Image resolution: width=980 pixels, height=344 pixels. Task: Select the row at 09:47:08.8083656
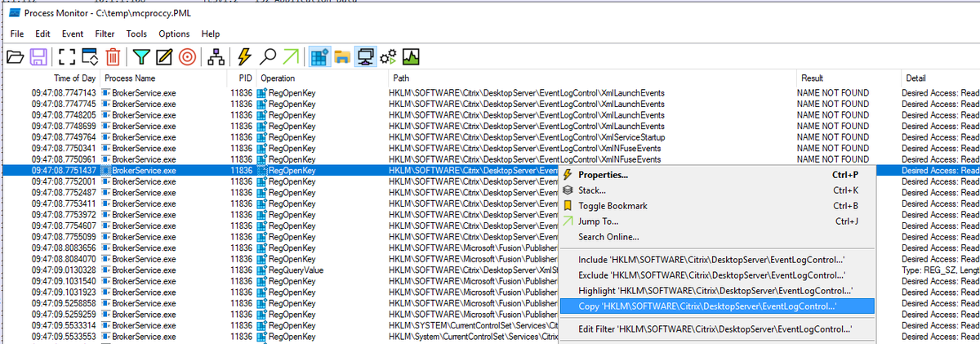490,248
